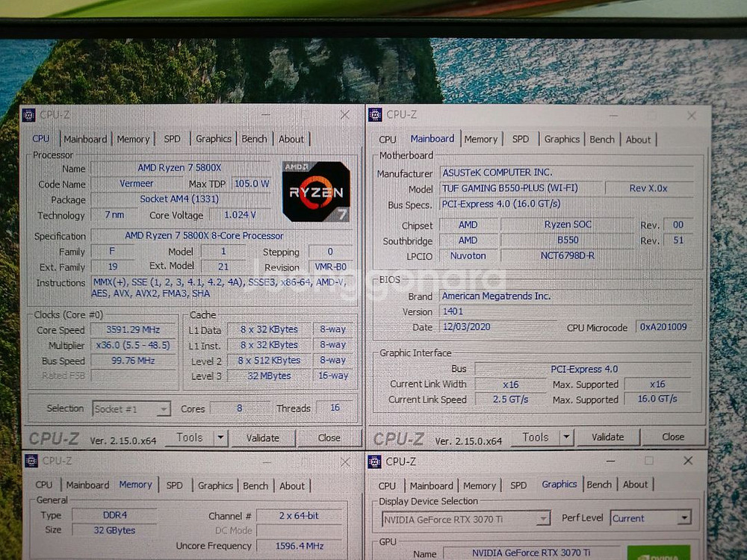
Task: Close the Graphics CPU-Z window with the X
Action: [x=688, y=461]
